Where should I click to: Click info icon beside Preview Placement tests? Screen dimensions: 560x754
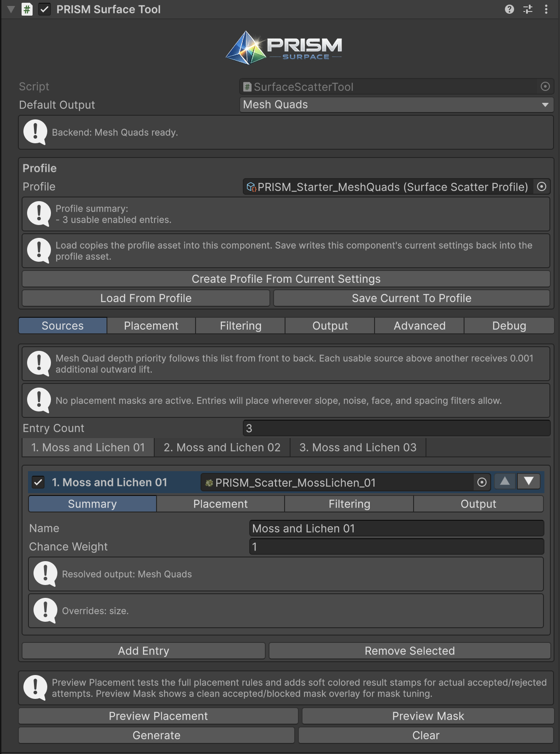click(35, 687)
